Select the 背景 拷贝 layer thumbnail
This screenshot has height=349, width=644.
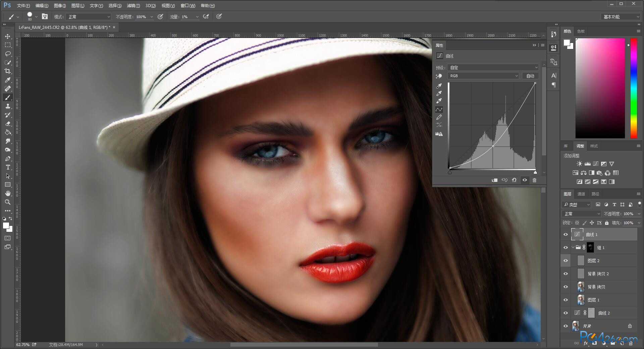point(581,287)
